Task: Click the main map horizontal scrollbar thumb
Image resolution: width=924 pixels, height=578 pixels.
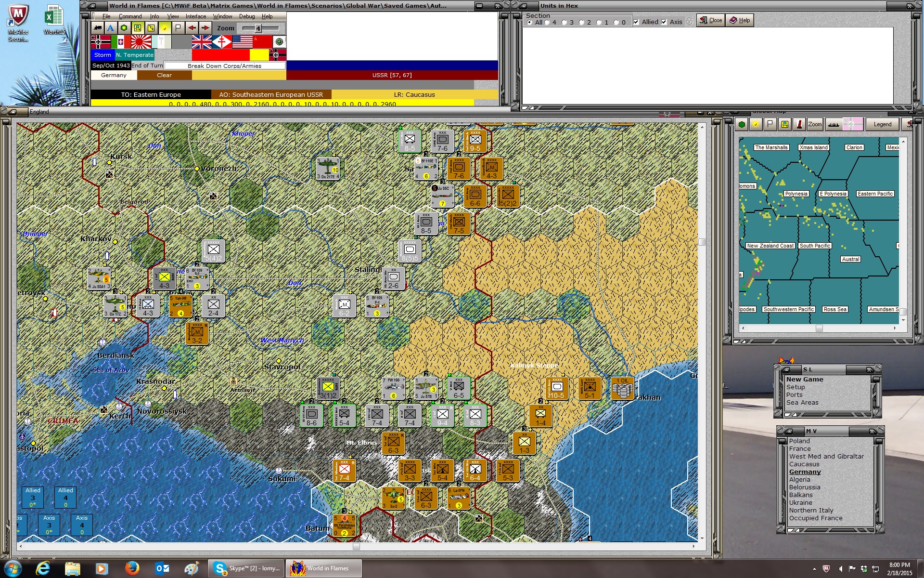Action: 356,546
